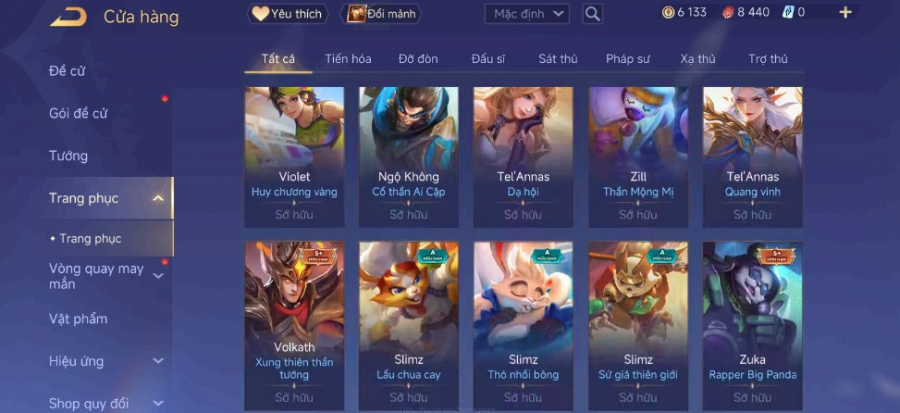Click the red ruby balance icon
Screen dimensions: 900x413
[728, 13]
